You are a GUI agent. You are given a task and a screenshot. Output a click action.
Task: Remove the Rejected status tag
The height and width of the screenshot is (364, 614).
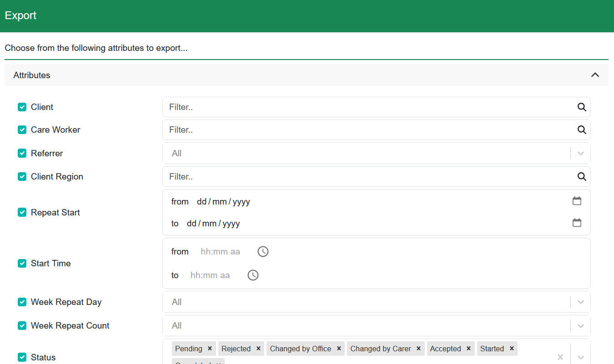point(258,349)
